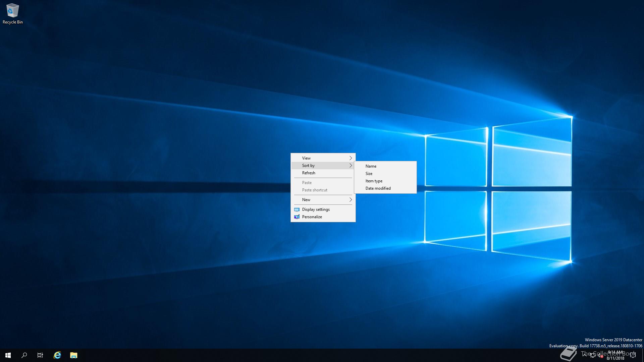Screen dimensions: 644x362
Task: Open File Explorer from the taskbar
Action: 74,355
